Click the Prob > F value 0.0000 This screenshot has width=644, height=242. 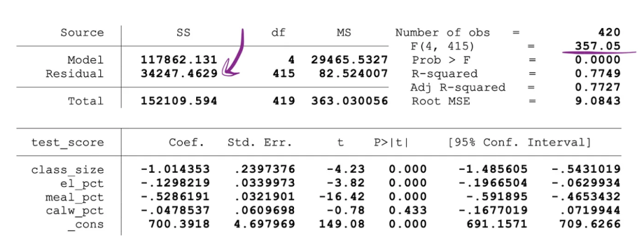[597, 60]
